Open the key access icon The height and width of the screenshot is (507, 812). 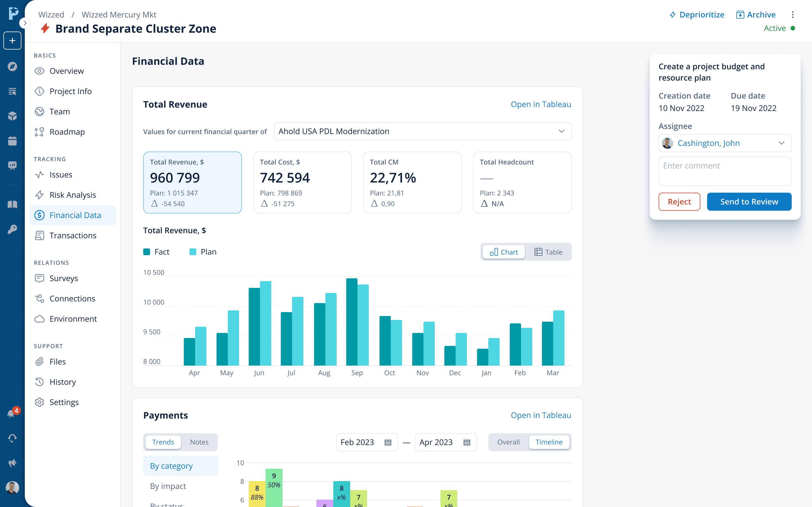(x=12, y=229)
